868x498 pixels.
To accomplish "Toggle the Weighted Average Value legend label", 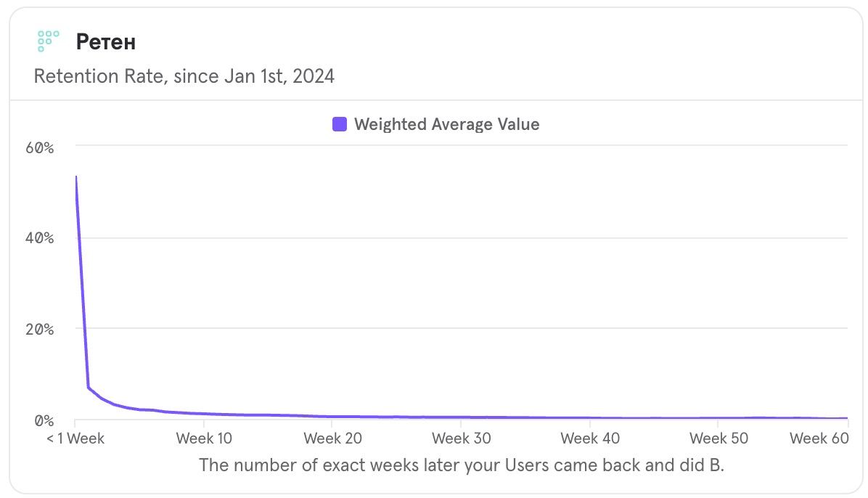I will (447, 124).
